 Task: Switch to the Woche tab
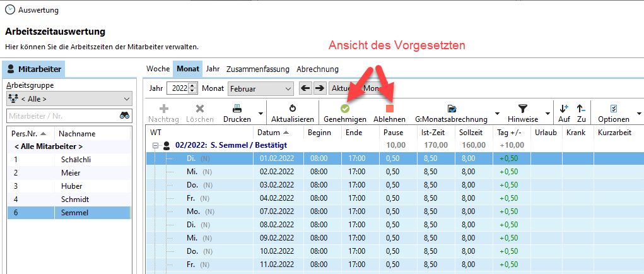(x=158, y=69)
